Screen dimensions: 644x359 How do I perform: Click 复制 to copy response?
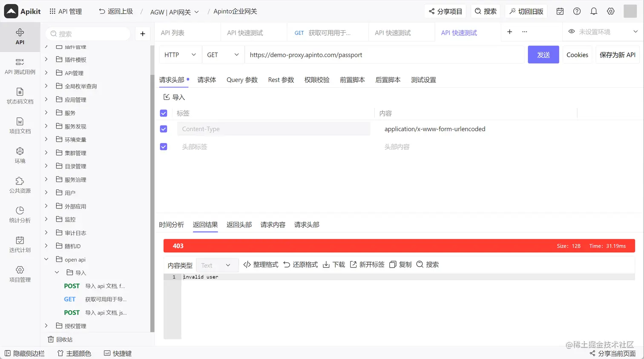coord(401,265)
